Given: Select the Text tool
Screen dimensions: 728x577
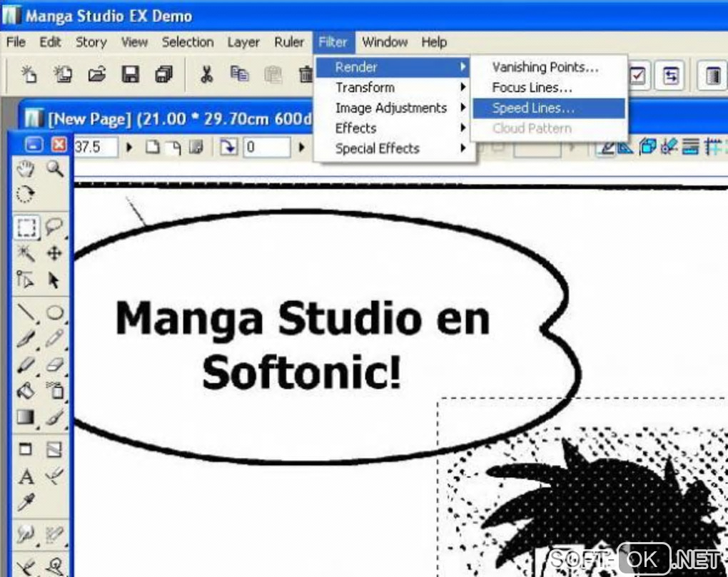Looking at the screenshot, I should pyautogui.click(x=26, y=476).
